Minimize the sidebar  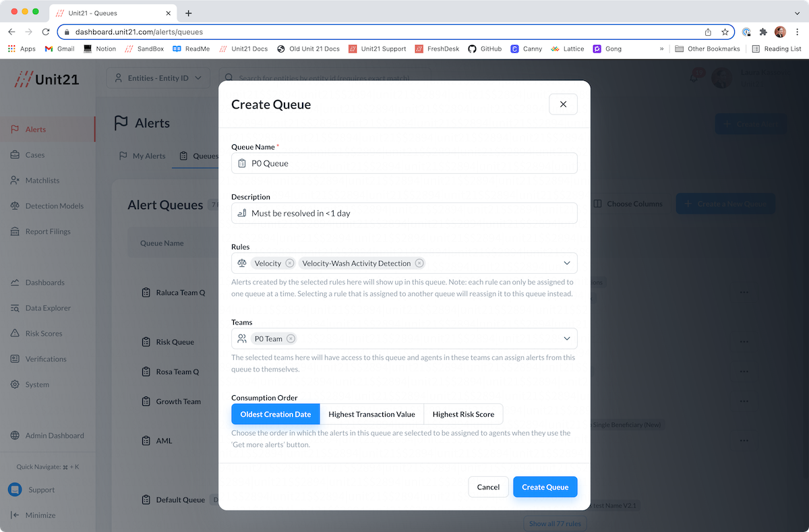[33, 515]
